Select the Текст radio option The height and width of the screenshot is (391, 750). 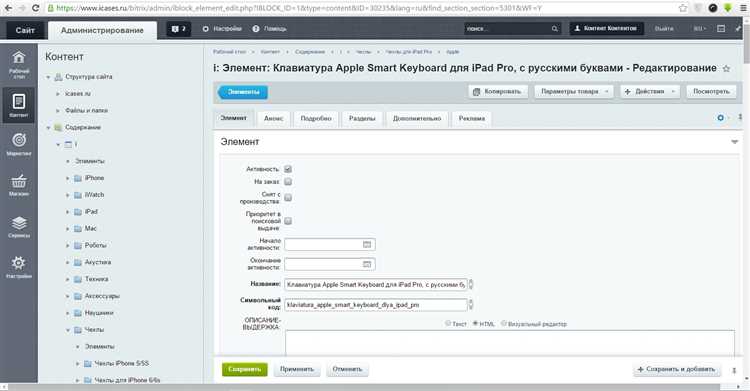pyautogui.click(x=448, y=324)
